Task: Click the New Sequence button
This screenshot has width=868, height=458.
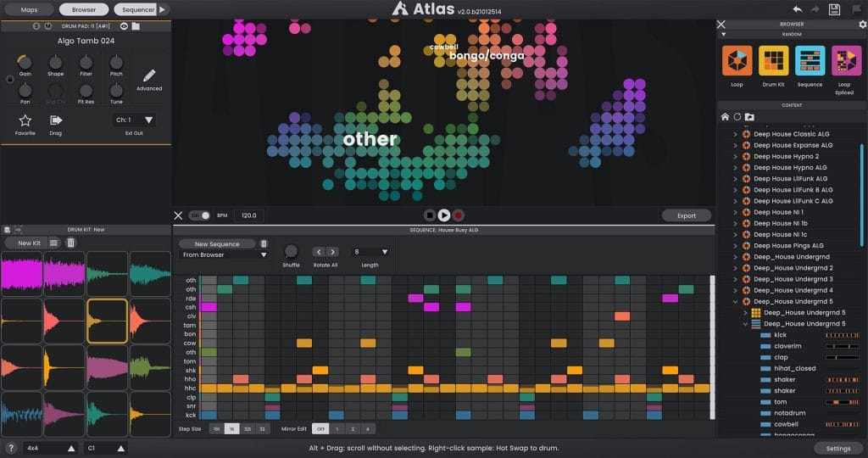Action: pyautogui.click(x=217, y=243)
